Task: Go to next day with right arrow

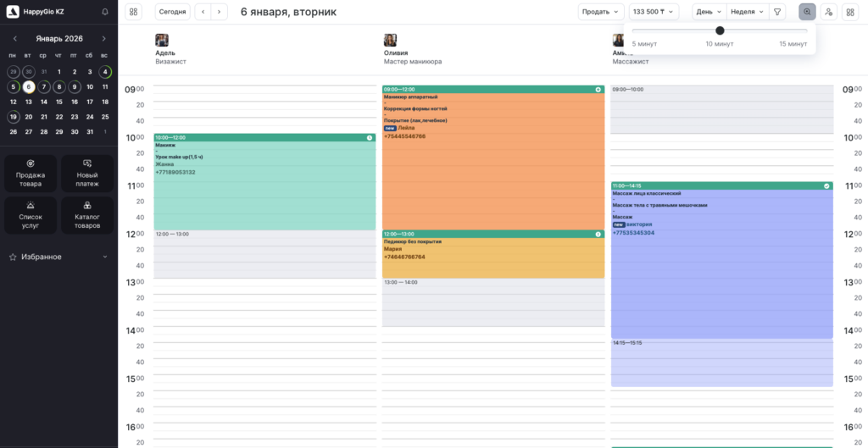Action: (220, 12)
